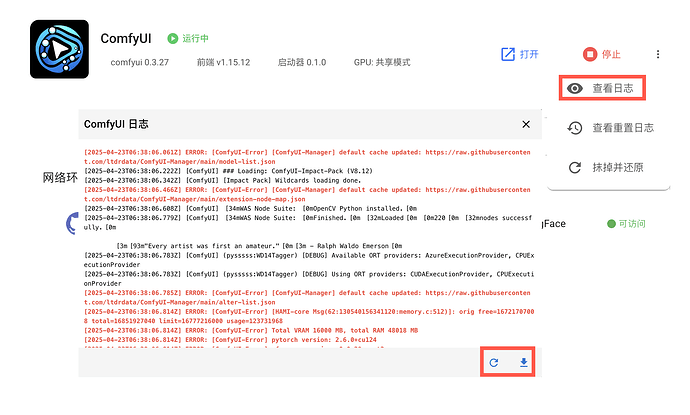
Task: Click the GPU: 共享模式 label
Action: coord(382,62)
